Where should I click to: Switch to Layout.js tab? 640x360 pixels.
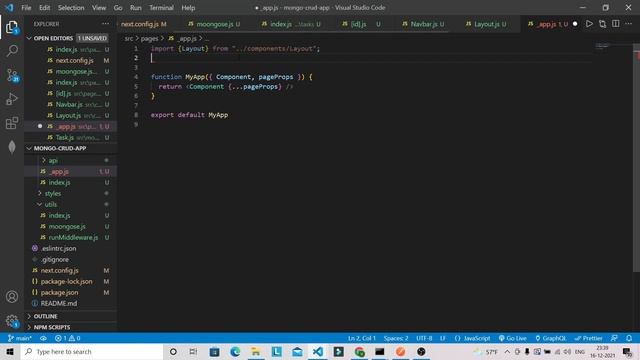point(486,24)
